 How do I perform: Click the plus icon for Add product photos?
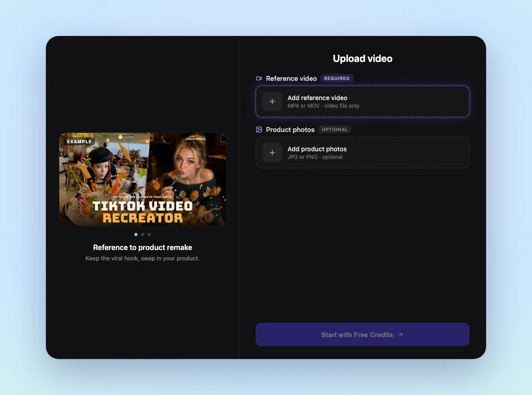[272, 153]
